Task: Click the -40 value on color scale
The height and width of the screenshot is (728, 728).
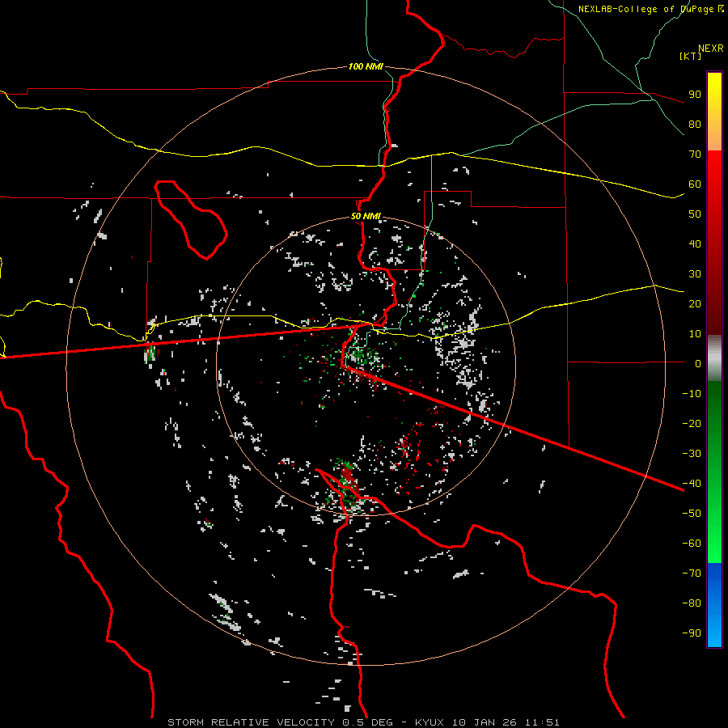Action: [692, 484]
